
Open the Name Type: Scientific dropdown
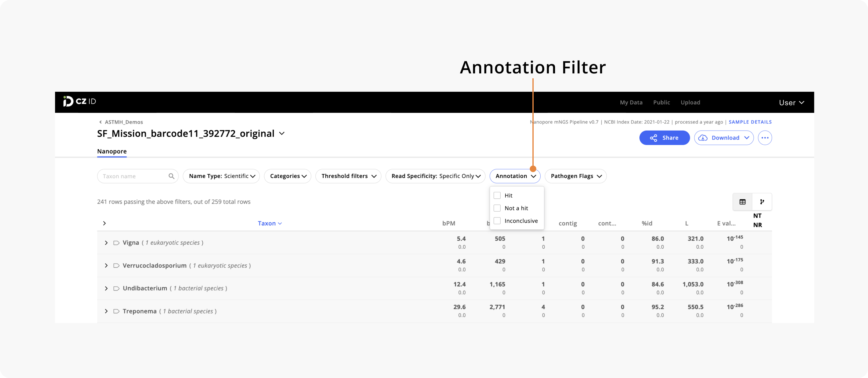pyautogui.click(x=221, y=176)
